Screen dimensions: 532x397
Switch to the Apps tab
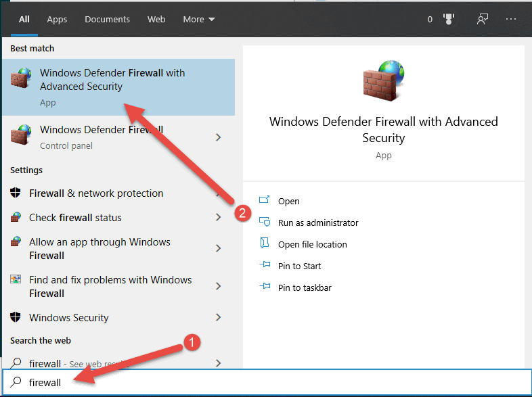point(57,20)
